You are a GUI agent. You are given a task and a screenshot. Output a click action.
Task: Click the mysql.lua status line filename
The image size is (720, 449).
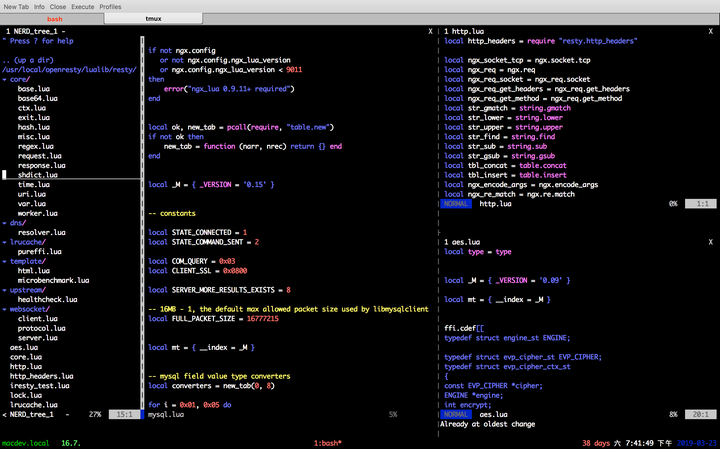click(x=165, y=413)
